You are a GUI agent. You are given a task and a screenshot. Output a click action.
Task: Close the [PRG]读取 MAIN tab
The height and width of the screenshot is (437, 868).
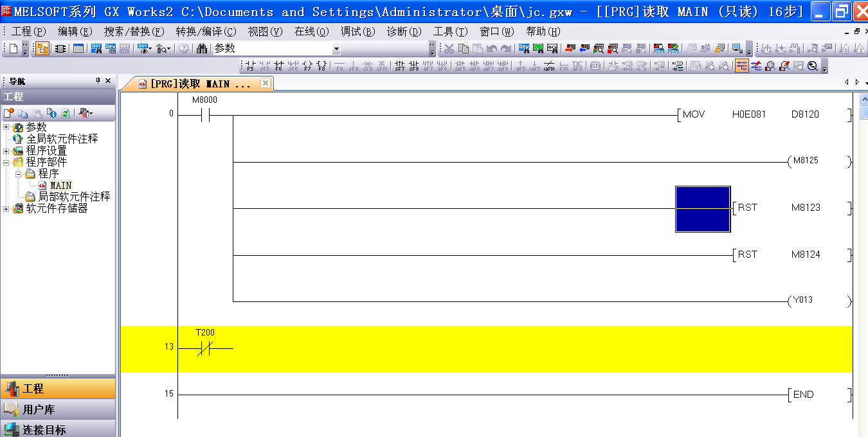[266, 84]
